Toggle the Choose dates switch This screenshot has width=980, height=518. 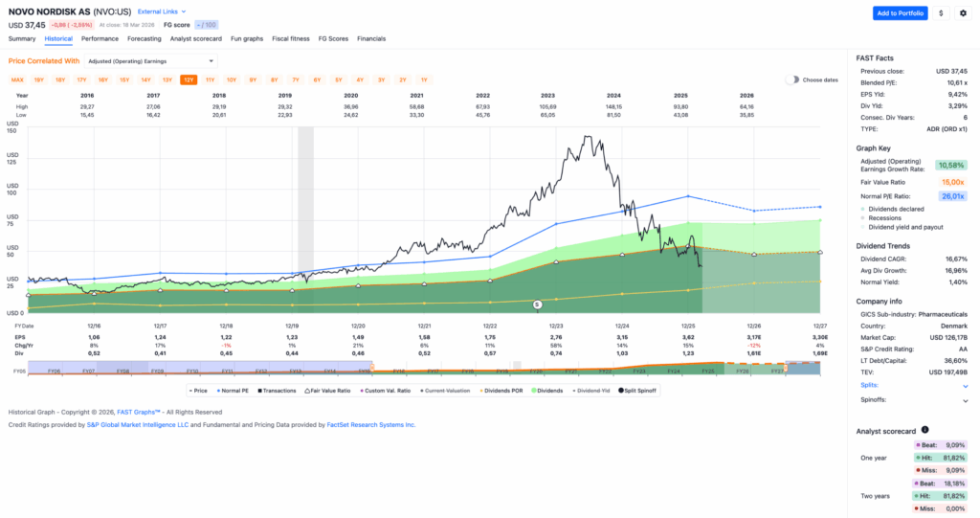pos(791,80)
